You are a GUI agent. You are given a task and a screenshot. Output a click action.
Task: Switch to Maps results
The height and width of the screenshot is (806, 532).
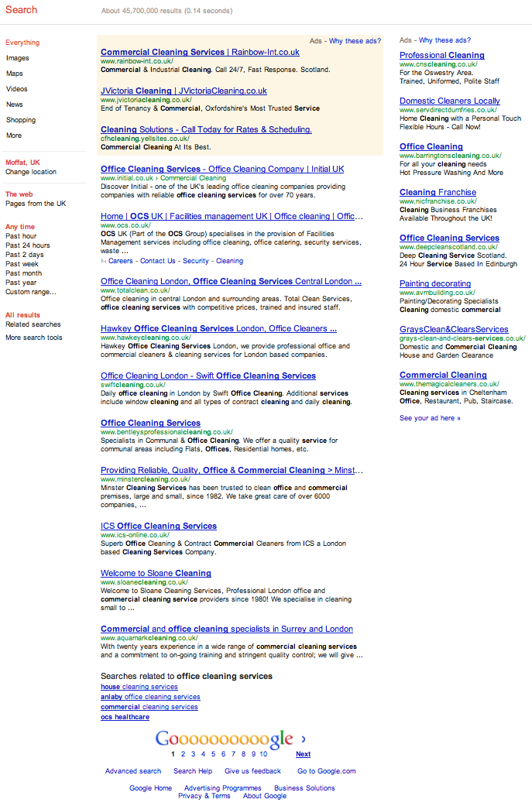15,74
